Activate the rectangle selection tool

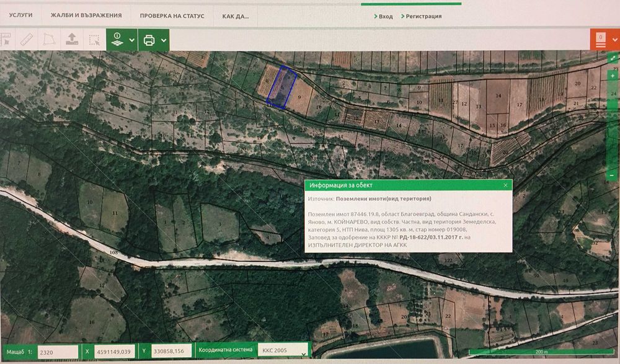coord(94,40)
